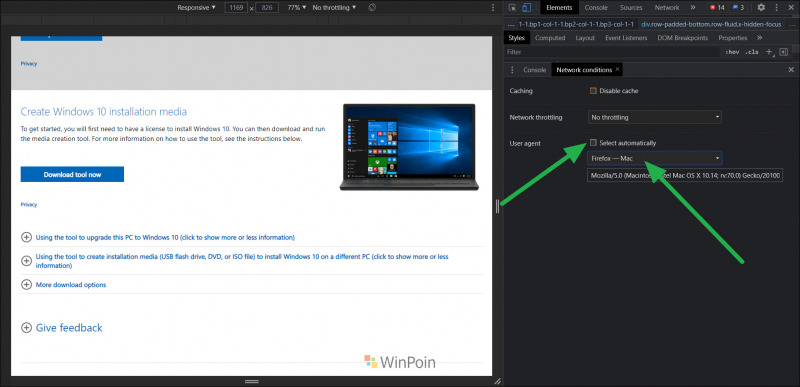Open Using the tool to upgrade this PC link
Image resolution: width=800 pixels, height=387 pixels.
click(165, 238)
